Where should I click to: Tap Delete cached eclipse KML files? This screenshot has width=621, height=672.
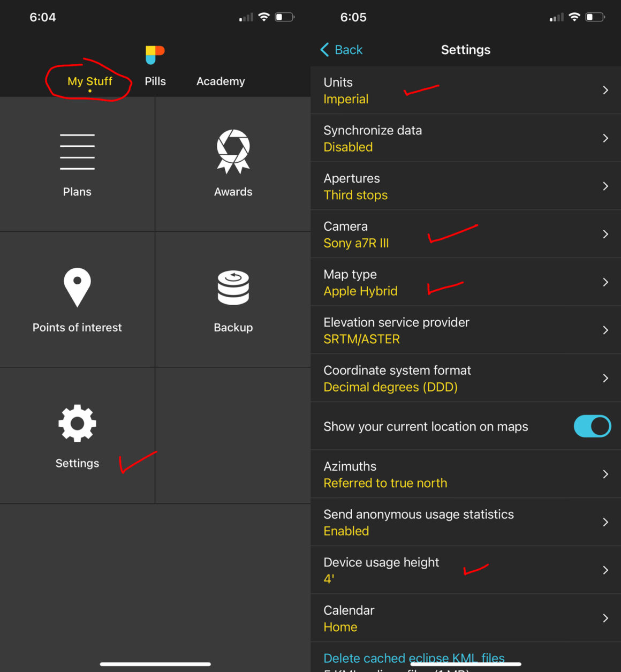pyautogui.click(x=414, y=658)
